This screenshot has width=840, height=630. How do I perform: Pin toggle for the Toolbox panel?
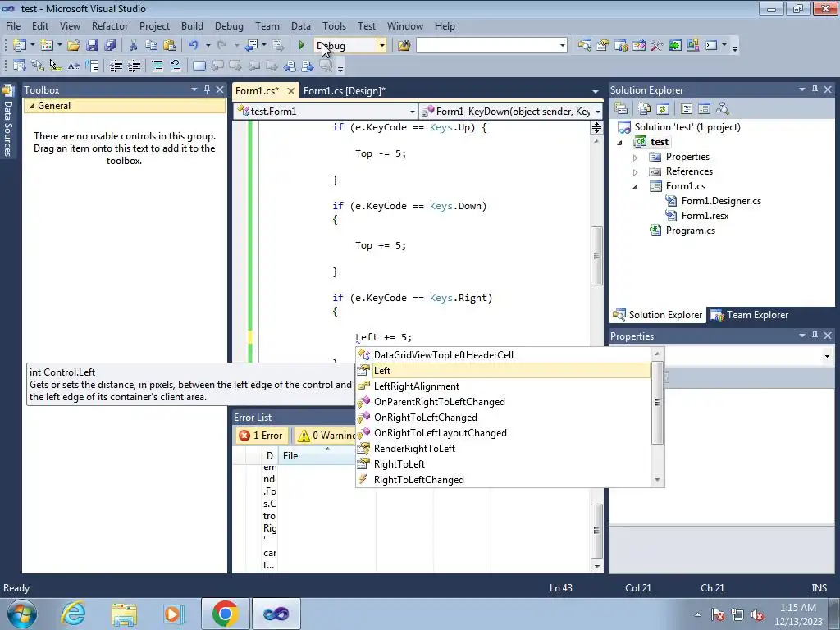(207, 89)
